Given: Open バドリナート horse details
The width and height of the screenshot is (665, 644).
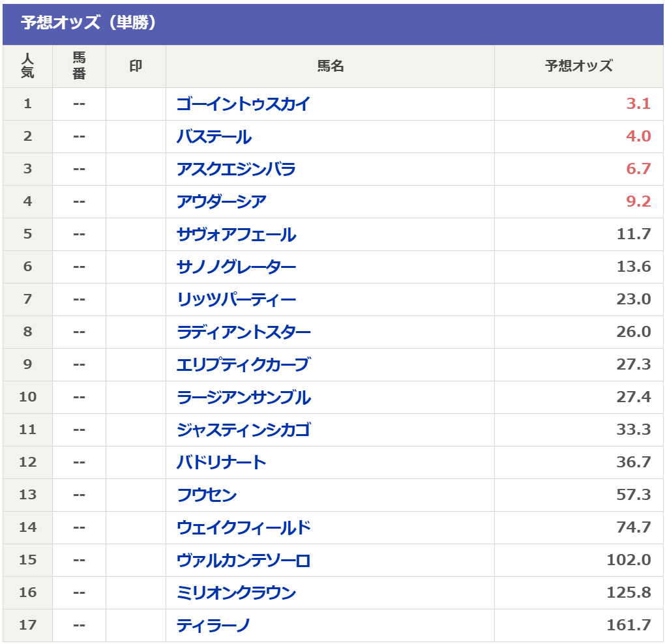Looking at the screenshot, I should [222, 463].
